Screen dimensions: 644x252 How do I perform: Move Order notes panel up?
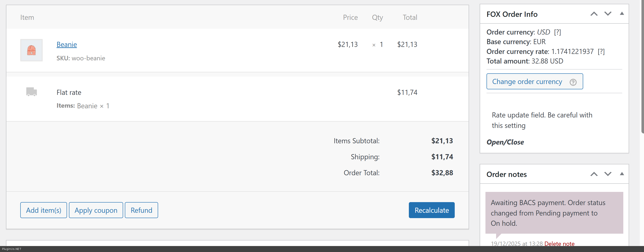(594, 174)
